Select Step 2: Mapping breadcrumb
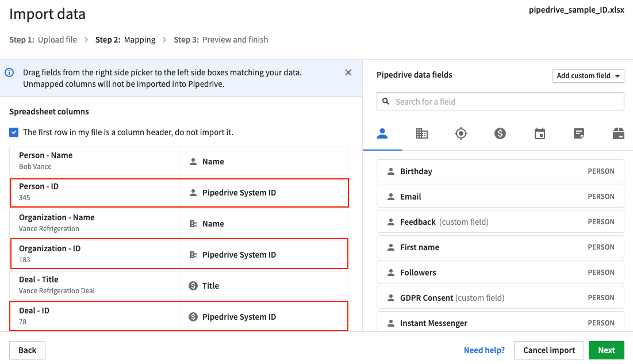Viewport: 633px width, 364px height. click(x=125, y=40)
